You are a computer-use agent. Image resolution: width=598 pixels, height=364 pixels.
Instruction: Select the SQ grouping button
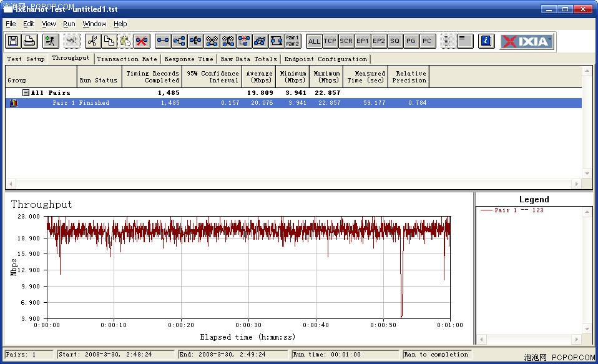[395, 41]
